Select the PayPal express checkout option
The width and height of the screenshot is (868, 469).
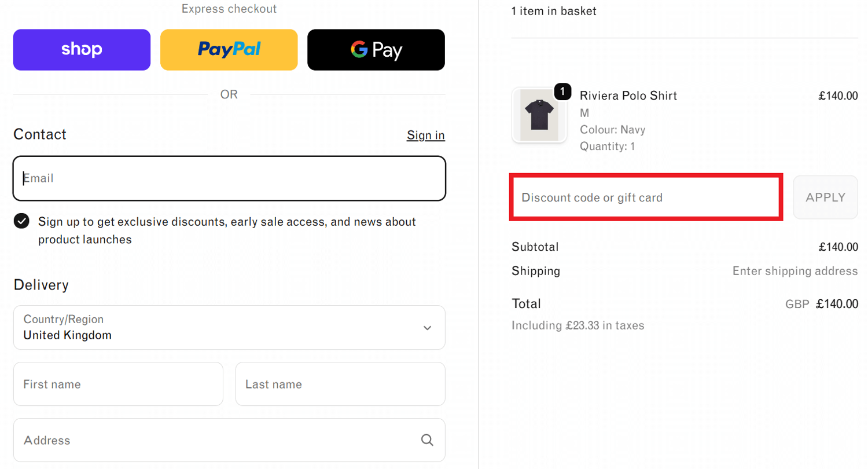pyautogui.click(x=228, y=49)
